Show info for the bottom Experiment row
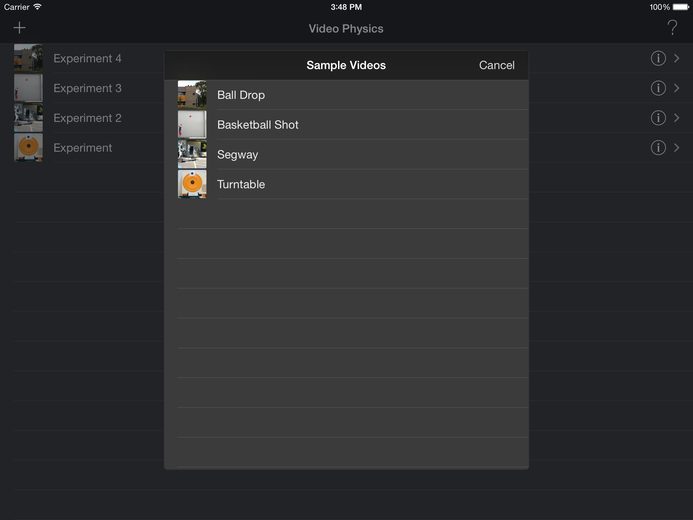The height and width of the screenshot is (520, 693). tap(658, 148)
